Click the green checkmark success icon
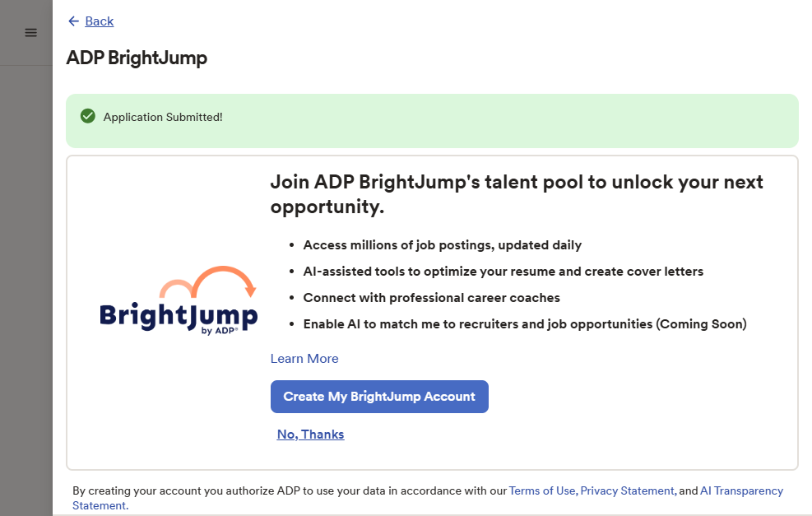The width and height of the screenshot is (812, 516). [88, 117]
